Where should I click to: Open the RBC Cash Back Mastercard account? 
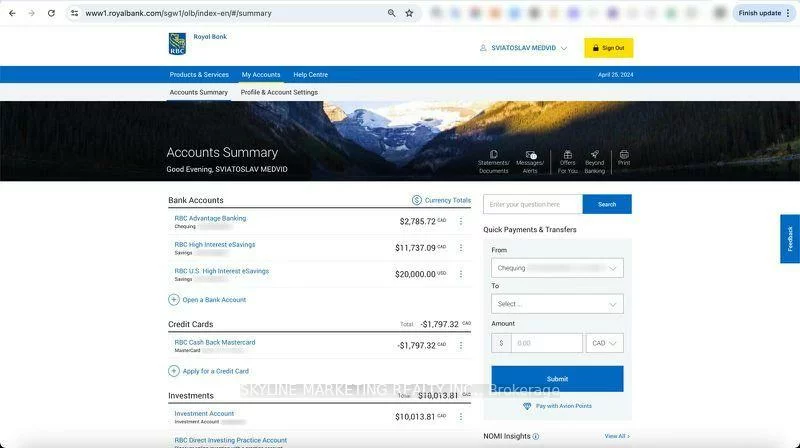pyautogui.click(x=215, y=342)
